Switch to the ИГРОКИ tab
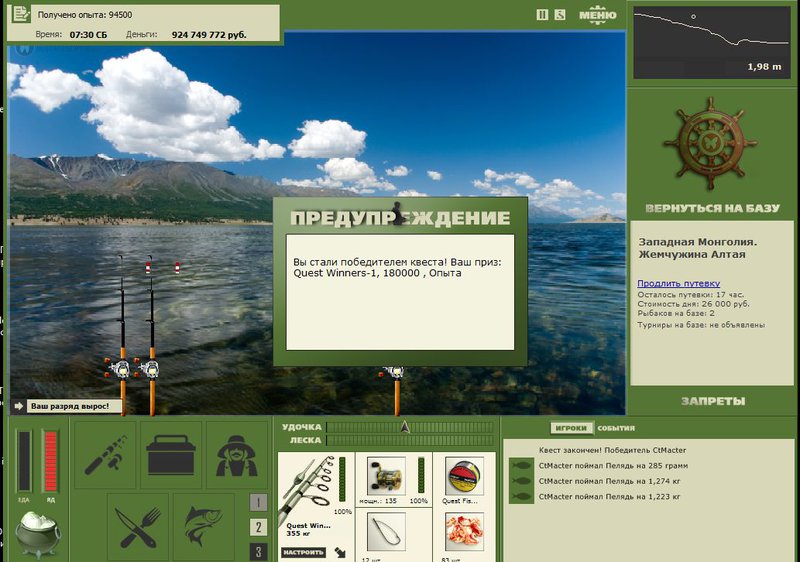Viewport: 800px width, 562px height. pyautogui.click(x=571, y=428)
